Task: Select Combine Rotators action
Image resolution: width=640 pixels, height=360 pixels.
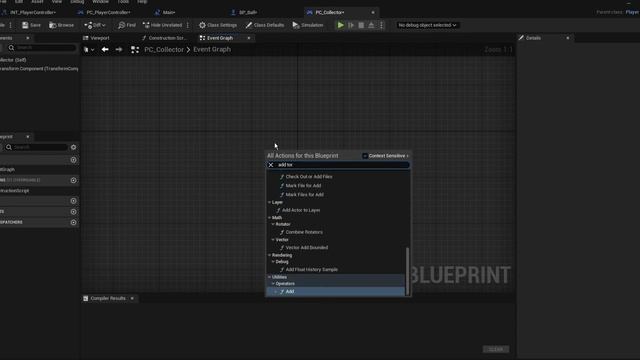Action: 304,232
